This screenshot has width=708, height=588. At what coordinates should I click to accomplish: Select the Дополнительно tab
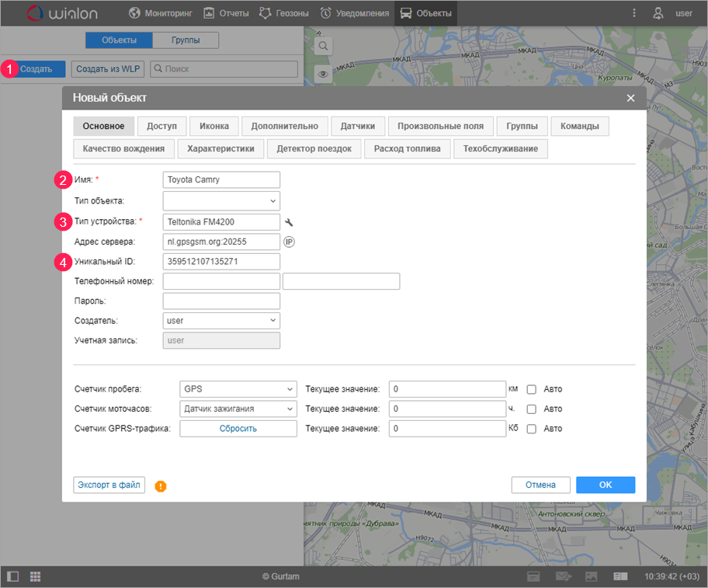pyautogui.click(x=284, y=126)
